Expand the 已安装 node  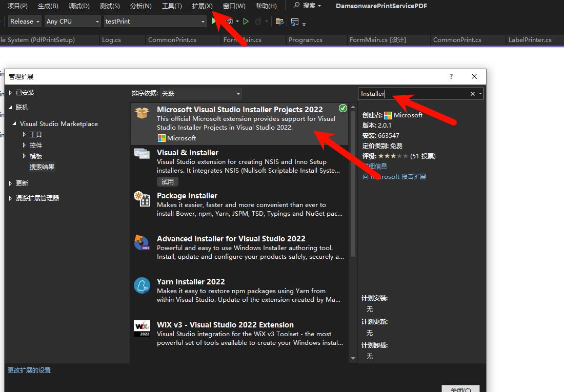pyautogui.click(x=10, y=93)
